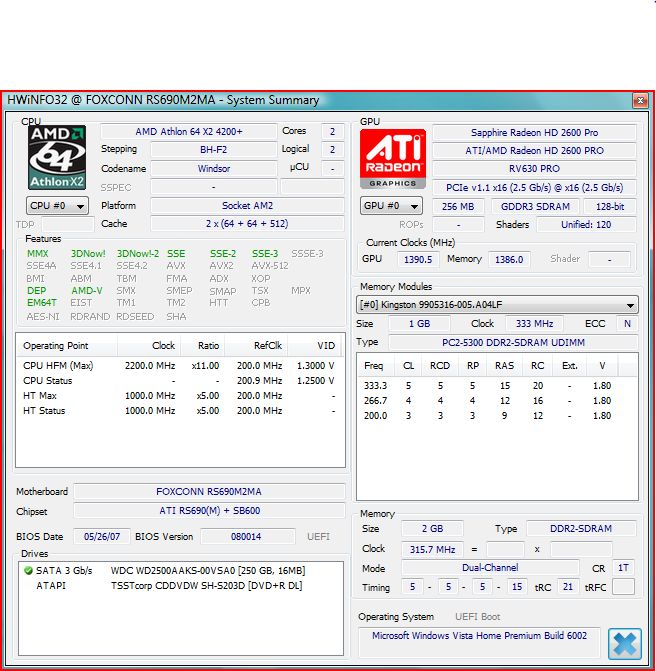Click the Dual-Channel mode field
The image size is (656, 671).
490,568
